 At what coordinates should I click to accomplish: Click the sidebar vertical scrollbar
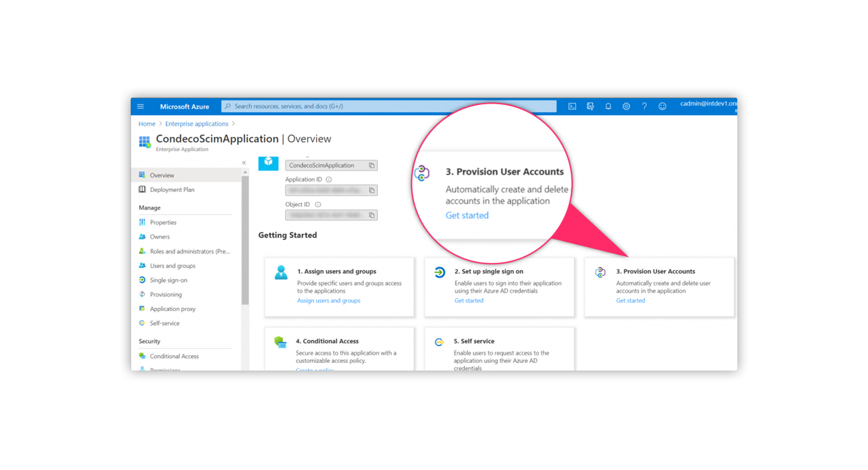click(x=245, y=240)
